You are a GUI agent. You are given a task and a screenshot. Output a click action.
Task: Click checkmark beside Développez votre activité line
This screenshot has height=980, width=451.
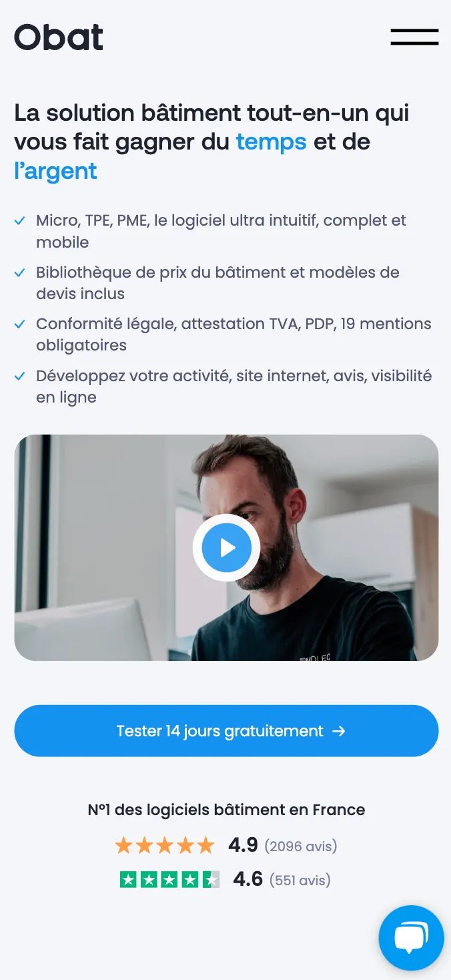point(20,376)
